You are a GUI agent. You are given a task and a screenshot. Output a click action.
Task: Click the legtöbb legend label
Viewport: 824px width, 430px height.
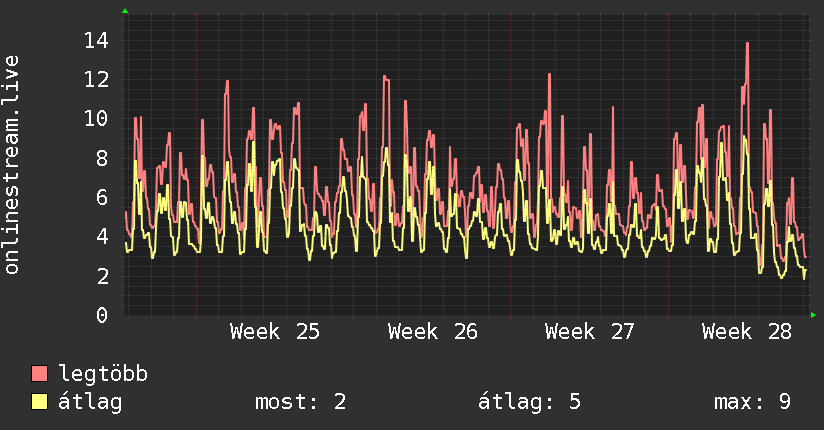click(x=103, y=373)
